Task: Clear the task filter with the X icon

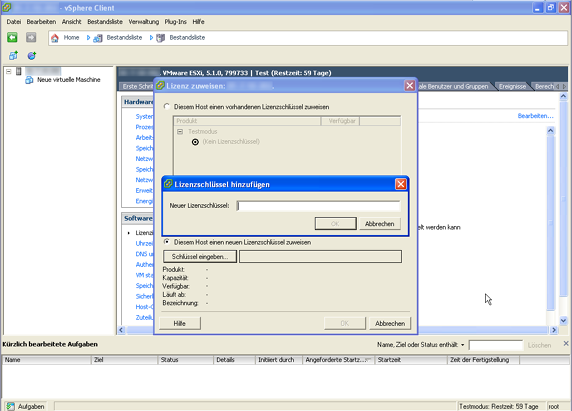Action: (566, 344)
